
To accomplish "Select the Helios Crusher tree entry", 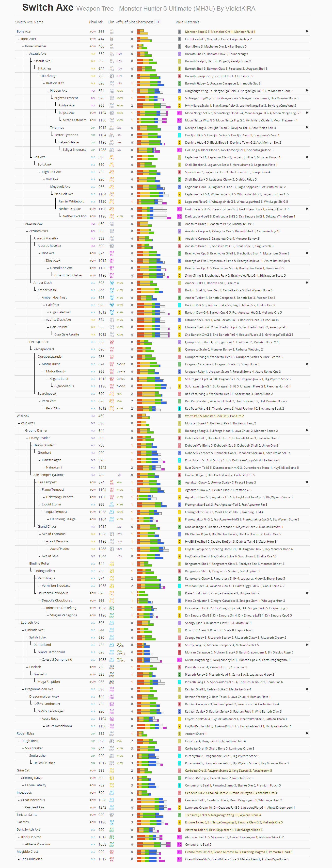I will coord(44,763).
